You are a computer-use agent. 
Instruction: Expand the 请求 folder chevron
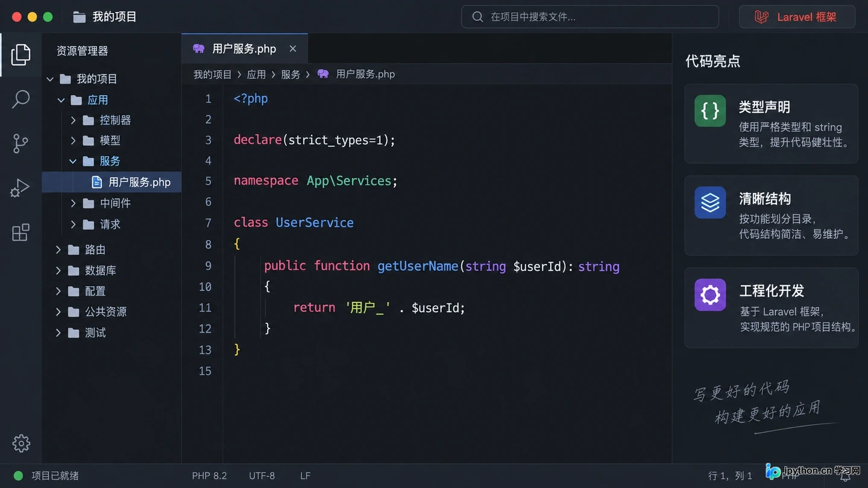tap(73, 224)
